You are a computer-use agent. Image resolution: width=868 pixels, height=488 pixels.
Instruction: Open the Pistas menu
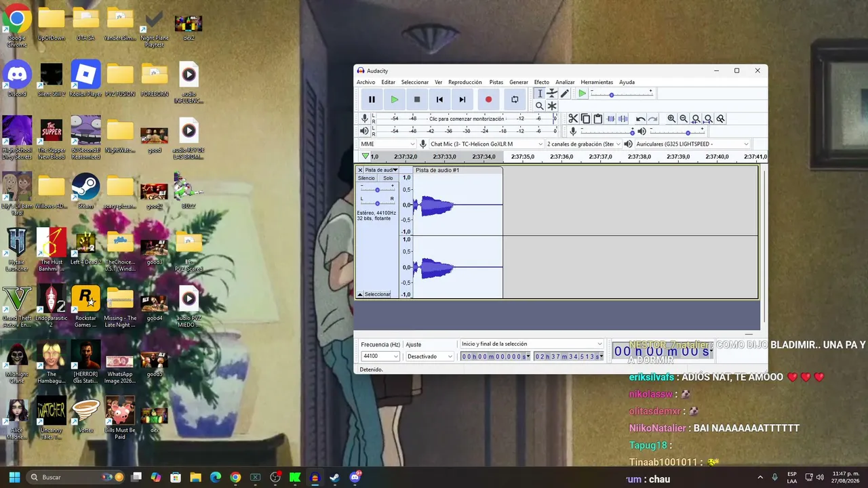click(x=496, y=82)
